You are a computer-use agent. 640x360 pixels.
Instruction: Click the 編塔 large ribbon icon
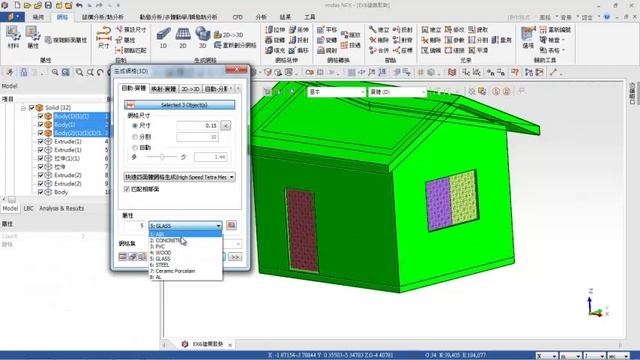click(528, 37)
